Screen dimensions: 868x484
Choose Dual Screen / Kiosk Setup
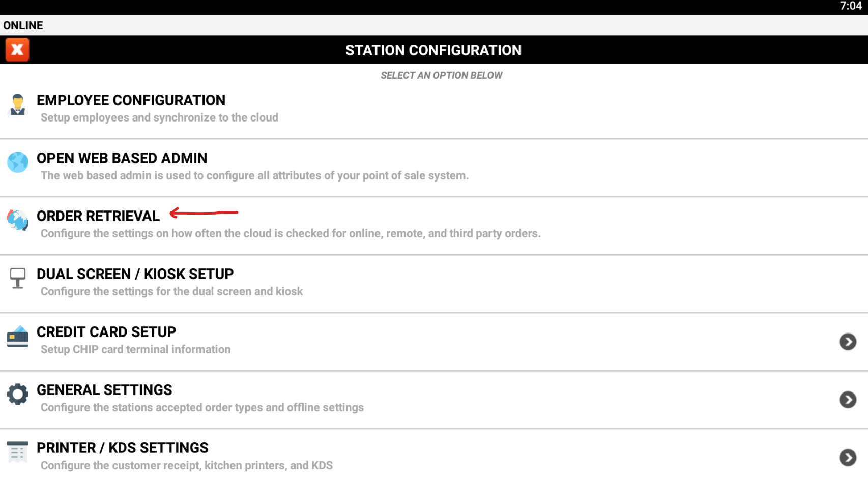pos(135,274)
